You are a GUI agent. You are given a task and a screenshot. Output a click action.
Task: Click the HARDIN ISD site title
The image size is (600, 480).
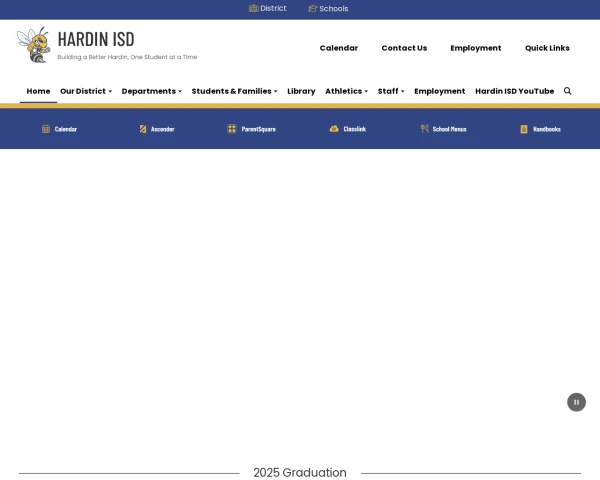(x=96, y=39)
